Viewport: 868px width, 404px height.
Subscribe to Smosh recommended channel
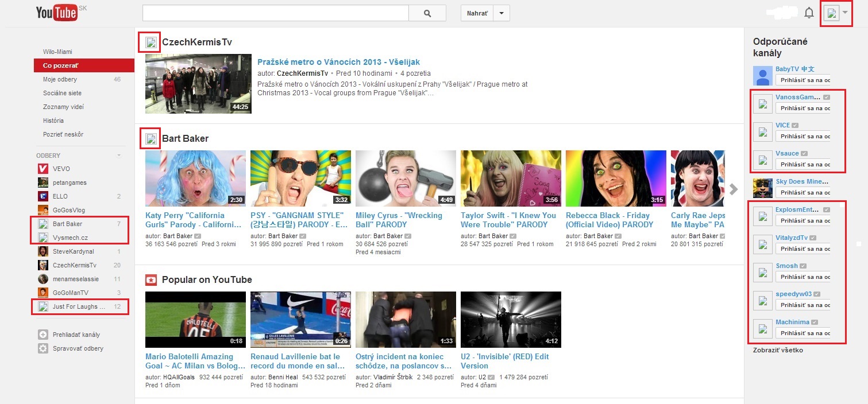(x=803, y=277)
